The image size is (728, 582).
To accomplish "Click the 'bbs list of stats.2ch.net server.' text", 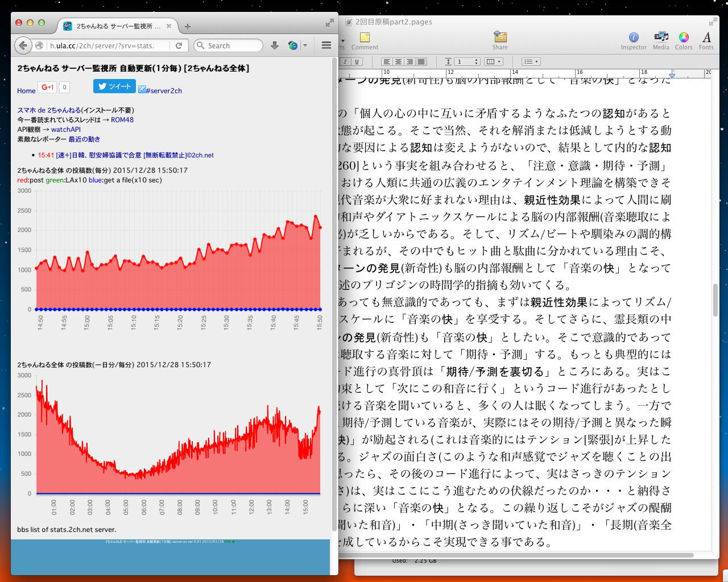I will pyautogui.click(x=67, y=530).
